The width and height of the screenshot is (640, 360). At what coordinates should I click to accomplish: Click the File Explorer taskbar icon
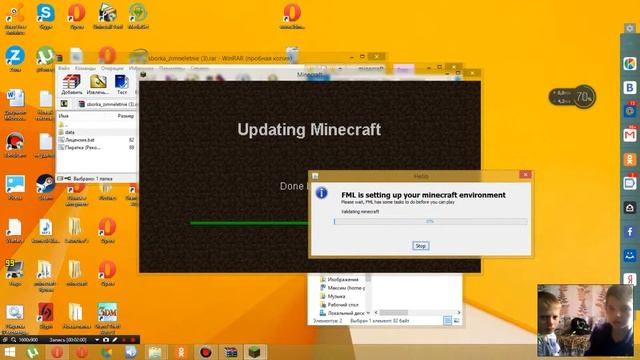click(155, 352)
